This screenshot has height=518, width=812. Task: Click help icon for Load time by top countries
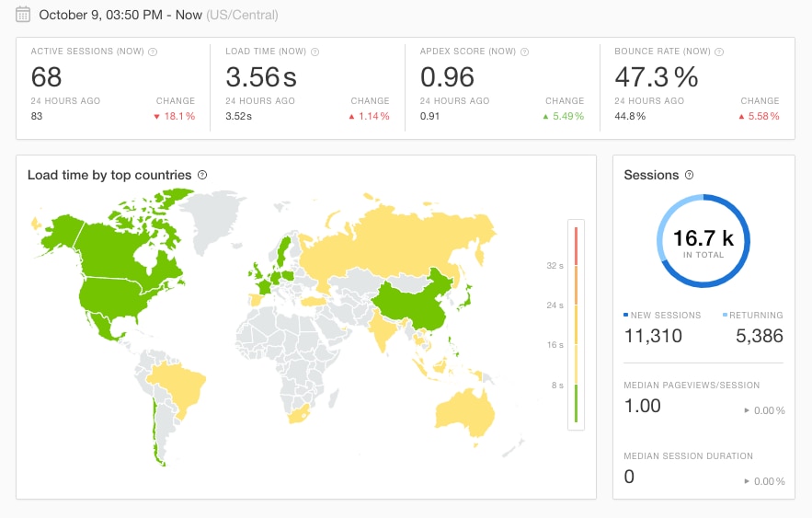point(202,175)
